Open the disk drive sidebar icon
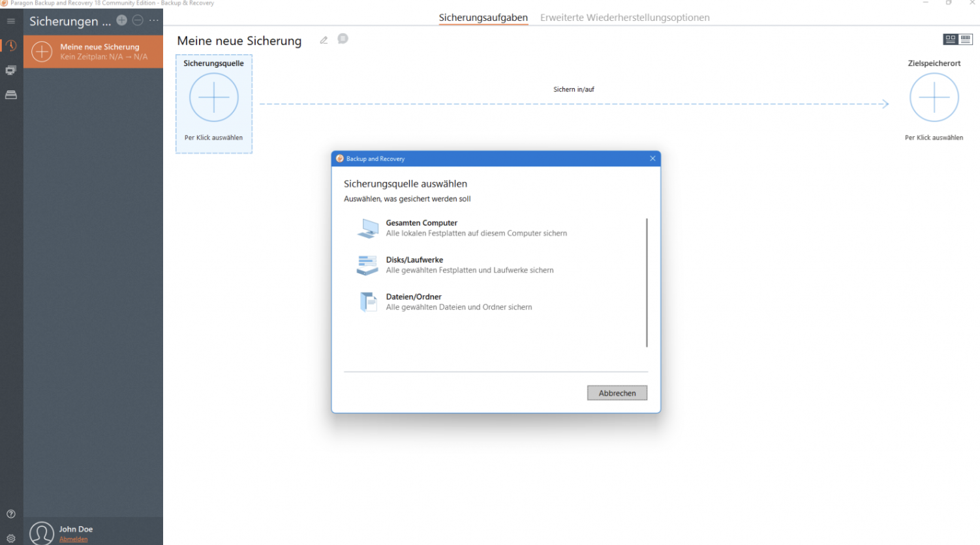The width and height of the screenshot is (980, 545). coord(11,95)
